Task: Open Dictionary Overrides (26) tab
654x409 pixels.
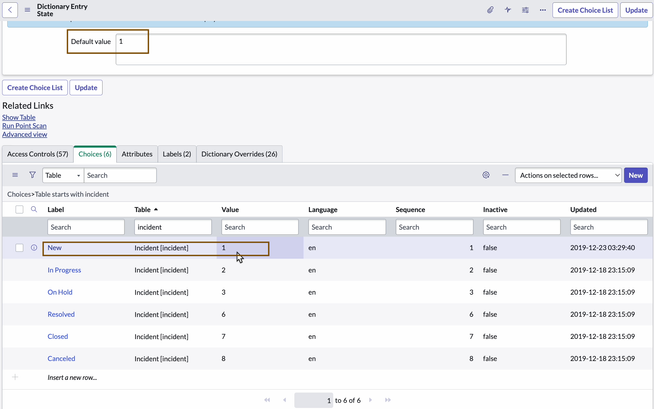Action: pyautogui.click(x=239, y=154)
